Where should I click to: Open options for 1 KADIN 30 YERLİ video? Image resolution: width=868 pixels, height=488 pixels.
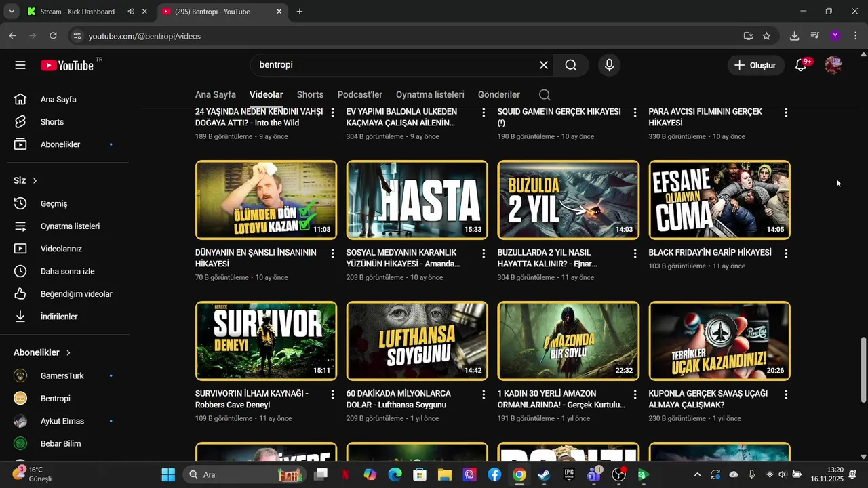pyautogui.click(x=635, y=394)
